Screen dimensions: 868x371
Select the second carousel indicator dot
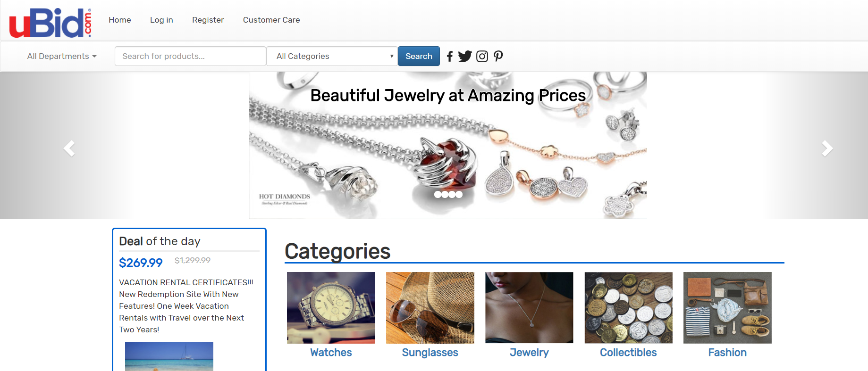[444, 194]
